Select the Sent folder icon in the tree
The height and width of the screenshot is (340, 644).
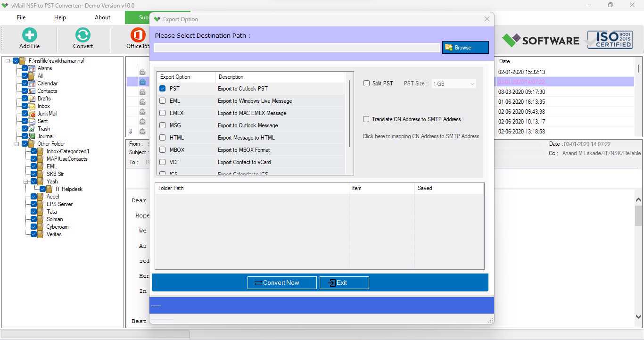32,121
